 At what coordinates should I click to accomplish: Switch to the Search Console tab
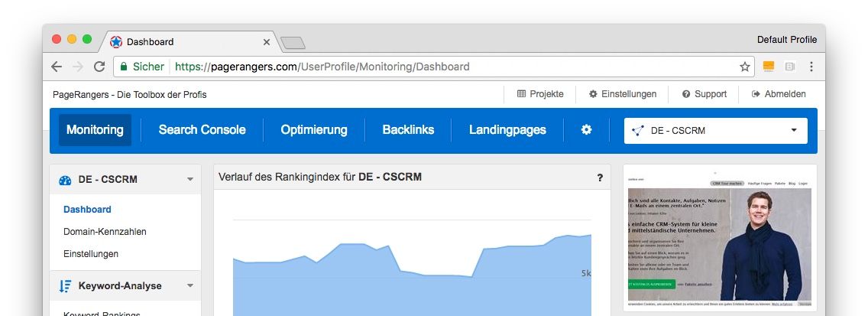(x=202, y=130)
